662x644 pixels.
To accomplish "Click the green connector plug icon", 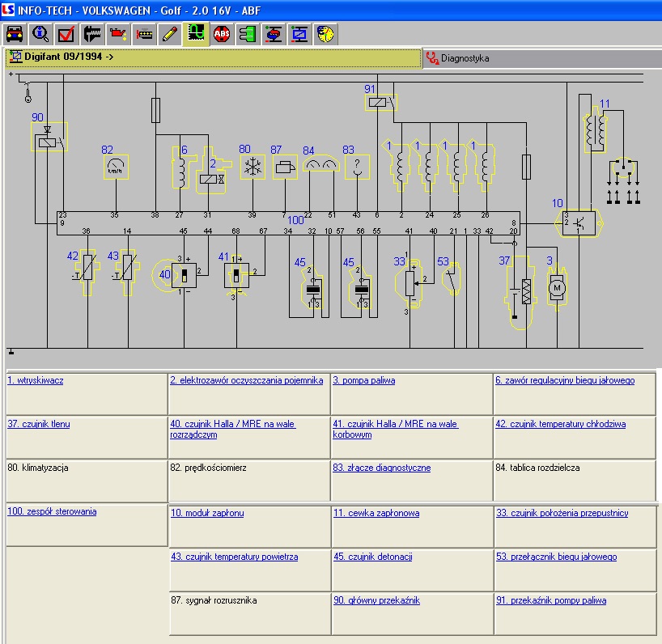I will point(248,34).
